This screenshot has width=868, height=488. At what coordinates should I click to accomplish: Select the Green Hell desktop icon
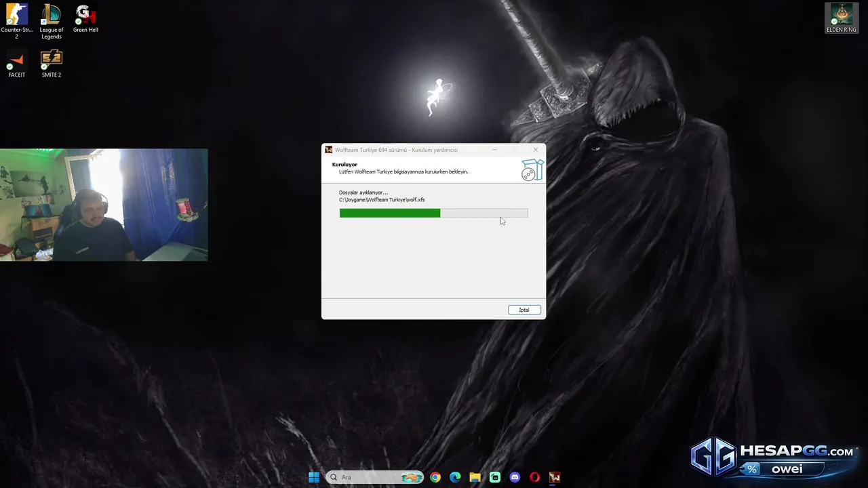click(85, 18)
